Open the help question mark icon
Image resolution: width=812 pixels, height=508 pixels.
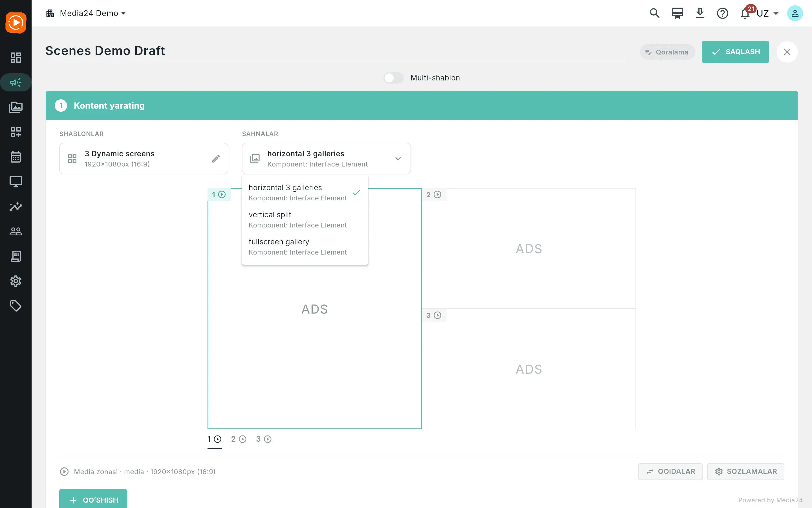pyautogui.click(x=722, y=14)
